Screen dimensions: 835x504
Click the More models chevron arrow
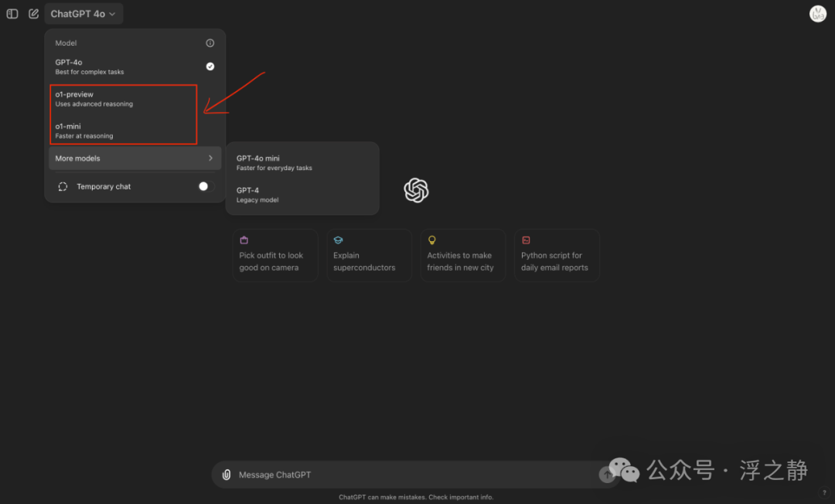coord(211,158)
